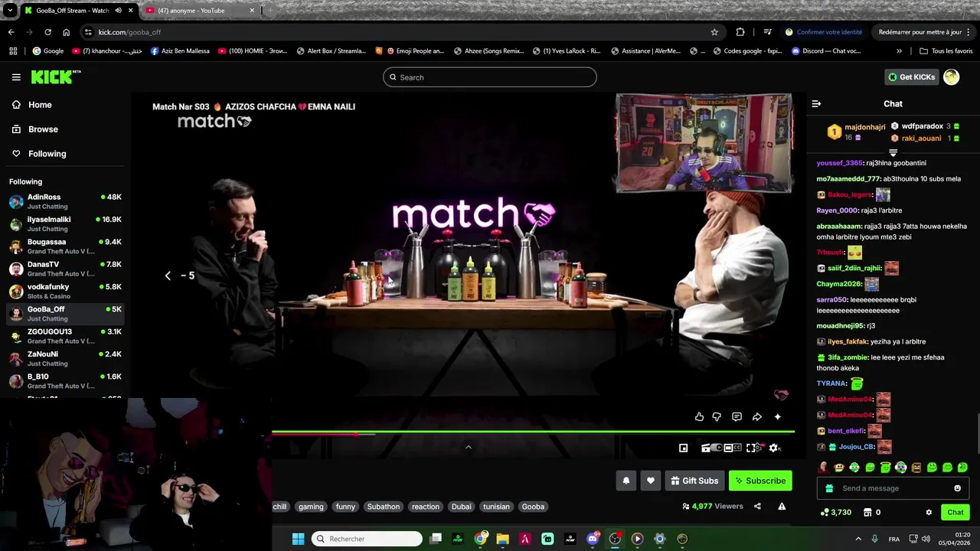The width and height of the screenshot is (980, 551).
Task: Expand the pinned gifters leaderboard in chat
Action: pyautogui.click(x=893, y=153)
